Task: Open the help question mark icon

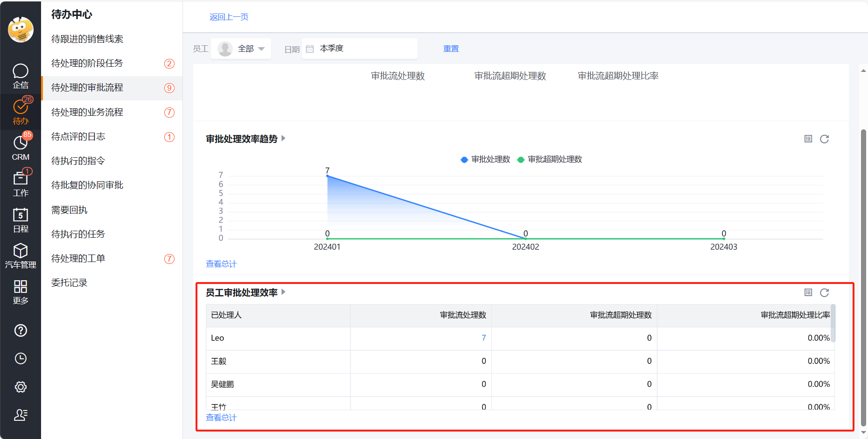Action: tap(21, 331)
